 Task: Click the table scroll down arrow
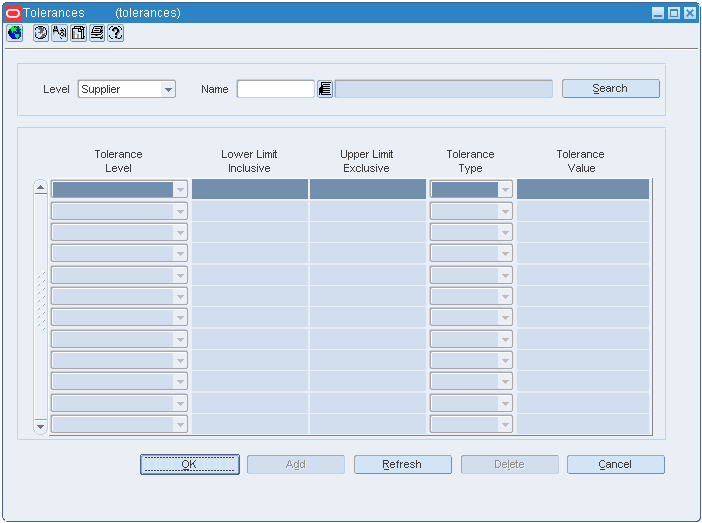pos(40,427)
